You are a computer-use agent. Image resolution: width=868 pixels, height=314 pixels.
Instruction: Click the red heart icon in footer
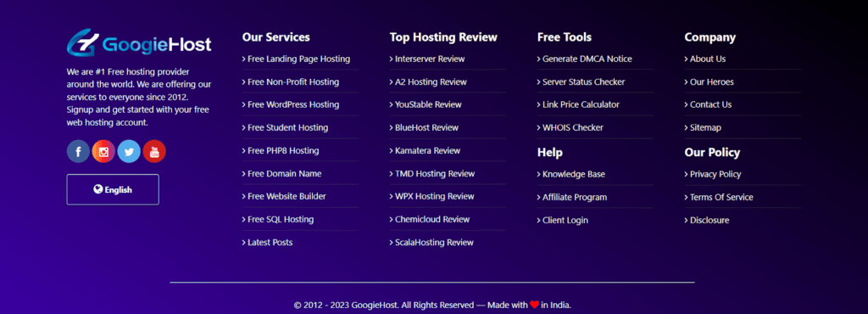click(534, 305)
